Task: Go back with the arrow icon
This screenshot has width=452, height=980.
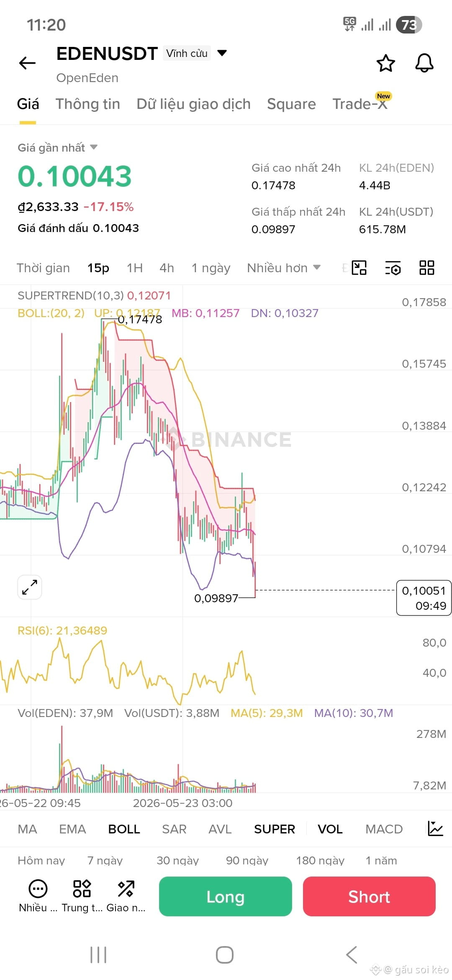Action: [x=28, y=63]
